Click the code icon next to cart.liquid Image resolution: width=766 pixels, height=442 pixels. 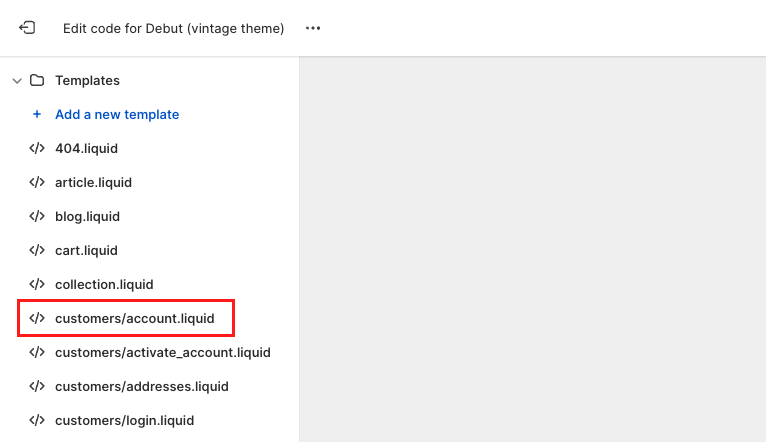37,250
